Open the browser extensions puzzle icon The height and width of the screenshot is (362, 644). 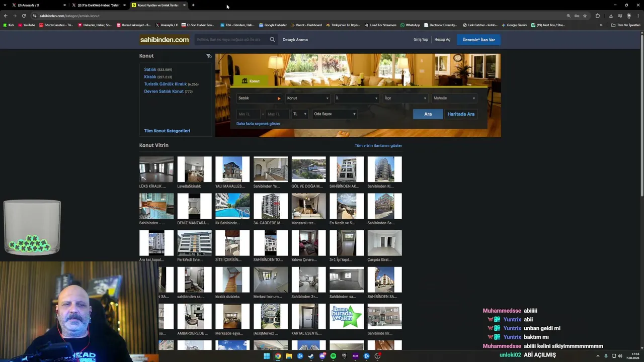pyautogui.click(x=598, y=16)
